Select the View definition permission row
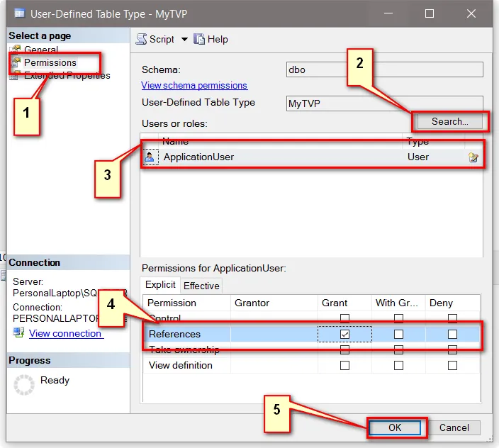This screenshot has height=448, width=499. click(x=311, y=365)
